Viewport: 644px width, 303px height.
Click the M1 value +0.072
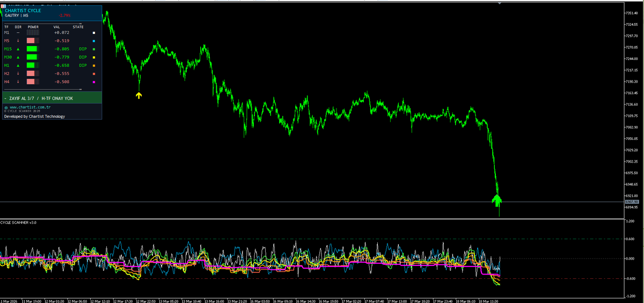point(61,33)
